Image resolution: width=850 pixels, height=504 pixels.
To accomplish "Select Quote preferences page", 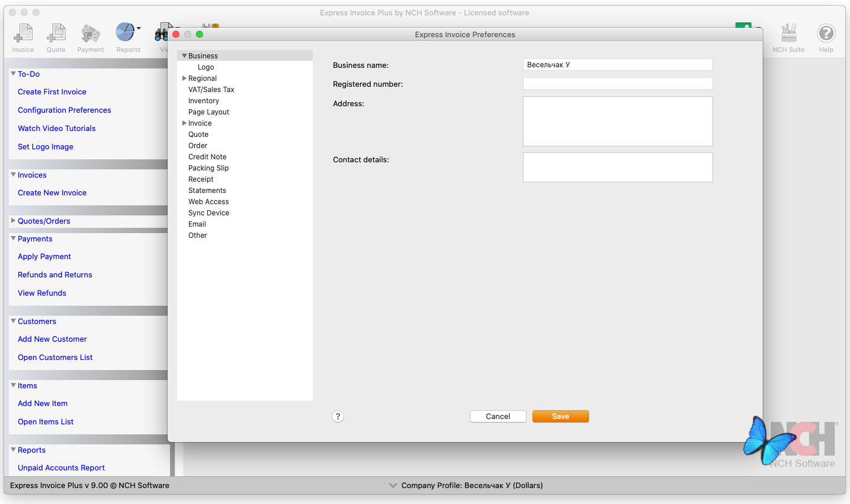I will pos(198,135).
